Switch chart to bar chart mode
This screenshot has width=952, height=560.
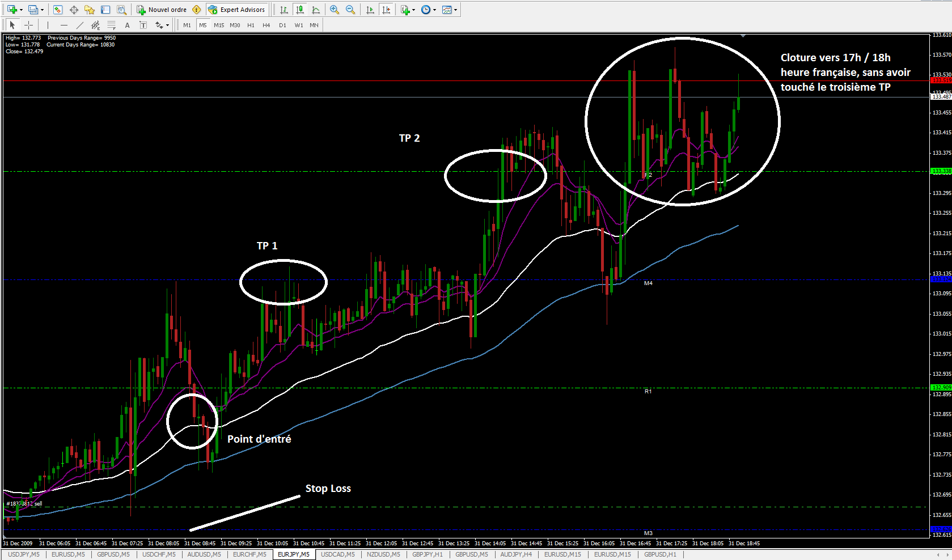pyautogui.click(x=284, y=10)
